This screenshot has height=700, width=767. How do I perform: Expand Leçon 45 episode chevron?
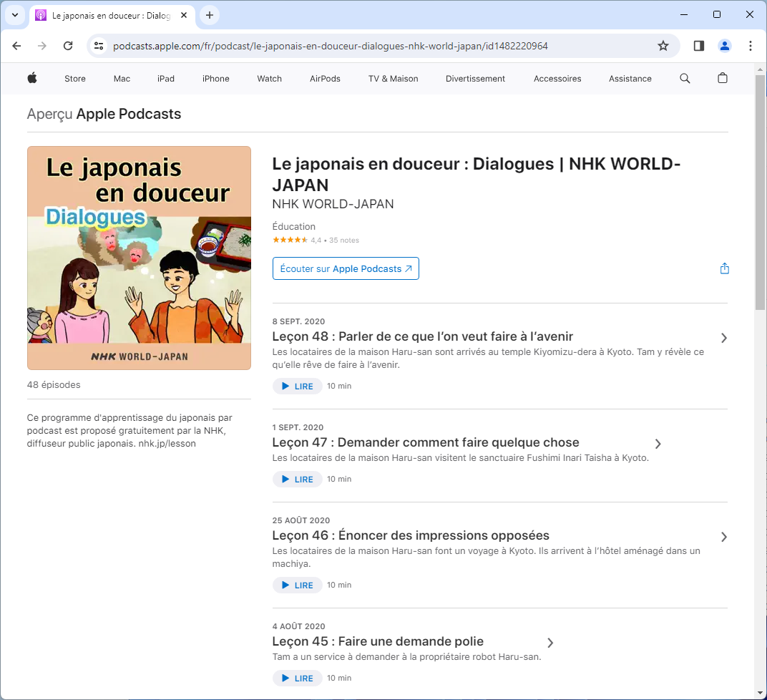(x=550, y=643)
